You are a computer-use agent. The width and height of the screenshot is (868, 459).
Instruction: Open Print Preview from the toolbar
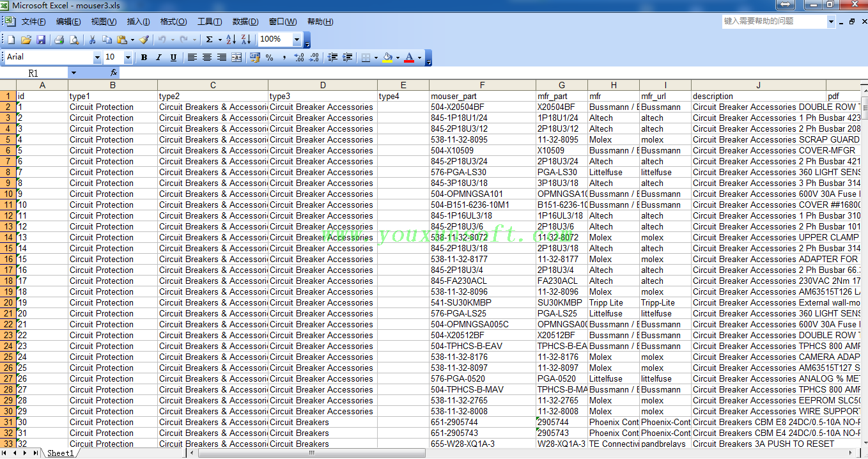click(74, 40)
